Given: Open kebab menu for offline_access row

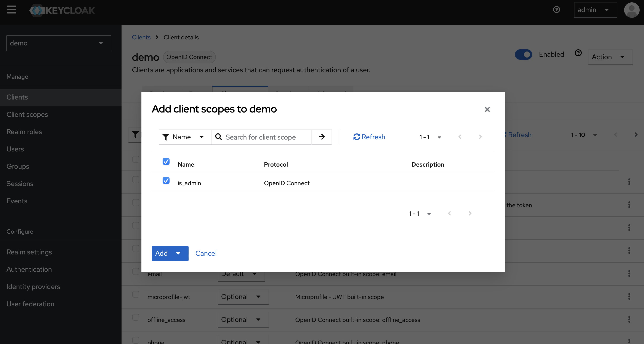Looking at the screenshot, I should tap(629, 320).
